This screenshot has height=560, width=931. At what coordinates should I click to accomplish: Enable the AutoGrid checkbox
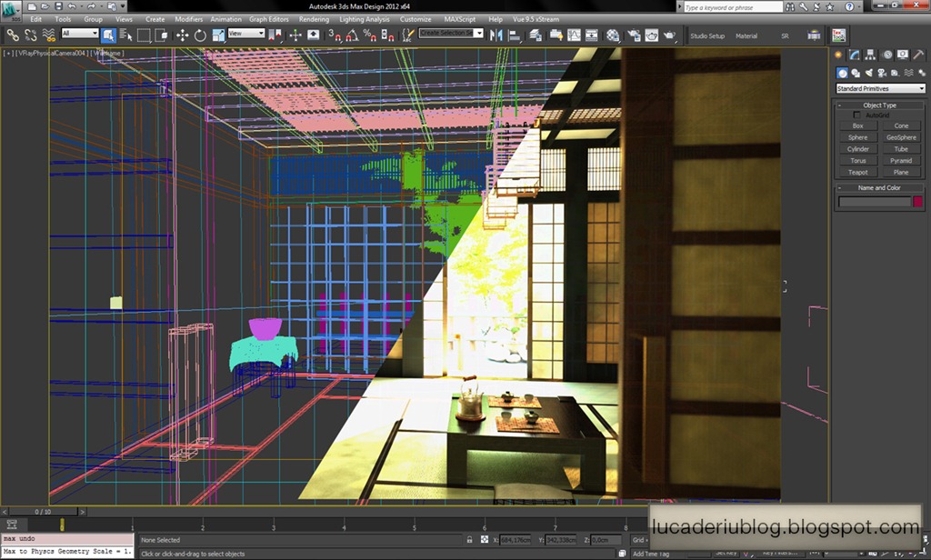pos(856,115)
